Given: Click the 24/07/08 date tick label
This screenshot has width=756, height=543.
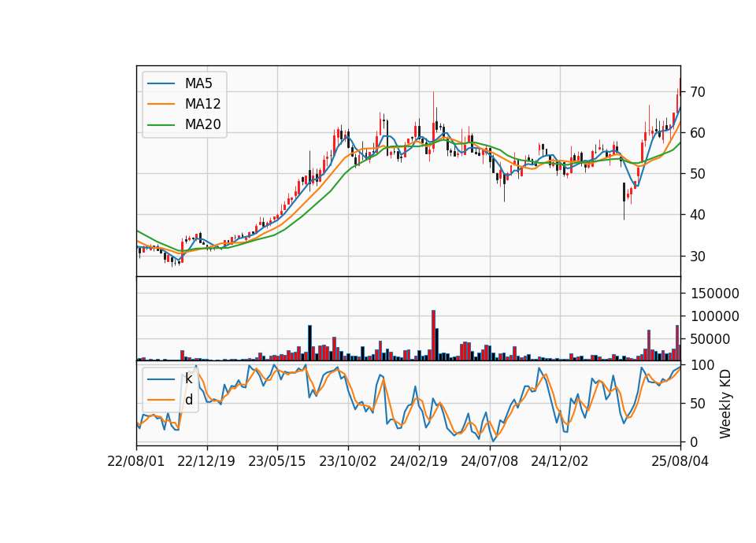Looking at the screenshot, I should point(489,461).
